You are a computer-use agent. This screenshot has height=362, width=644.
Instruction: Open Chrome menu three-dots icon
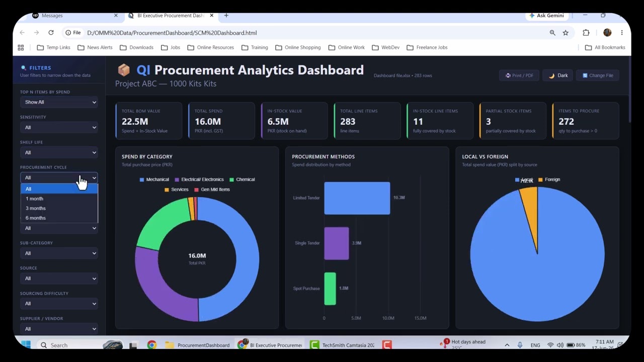tap(622, 33)
